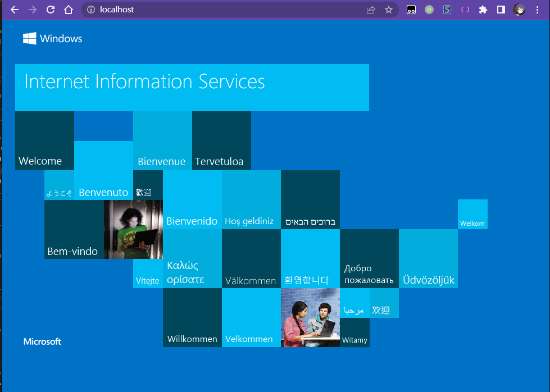Open the Extensions puzzle-piece menu
Image resolution: width=550 pixels, height=392 pixels.
pyautogui.click(x=483, y=10)
